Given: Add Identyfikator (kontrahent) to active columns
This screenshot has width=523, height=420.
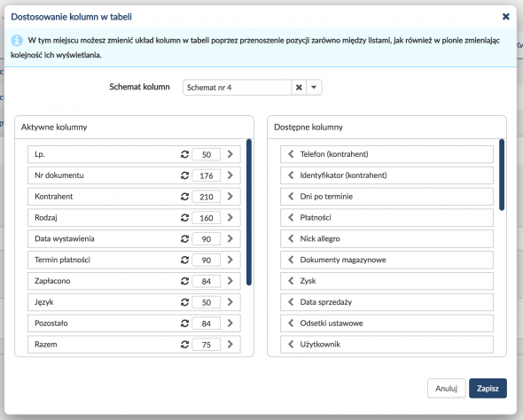Looking at the screenshot, I should coord(291,175).
